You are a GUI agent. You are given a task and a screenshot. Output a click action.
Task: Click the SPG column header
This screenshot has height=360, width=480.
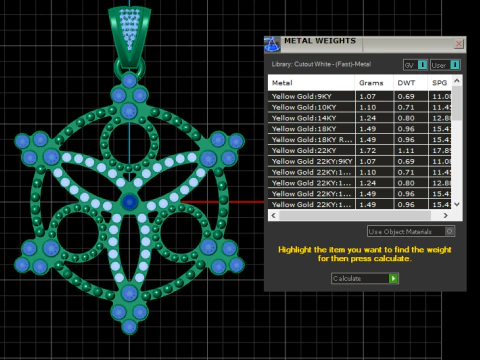(440, 83)
